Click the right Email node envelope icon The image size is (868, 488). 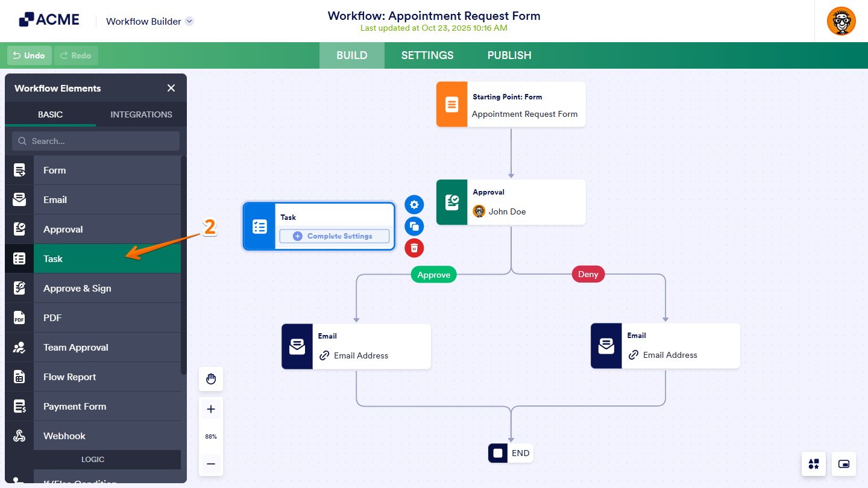coord(606,346)
